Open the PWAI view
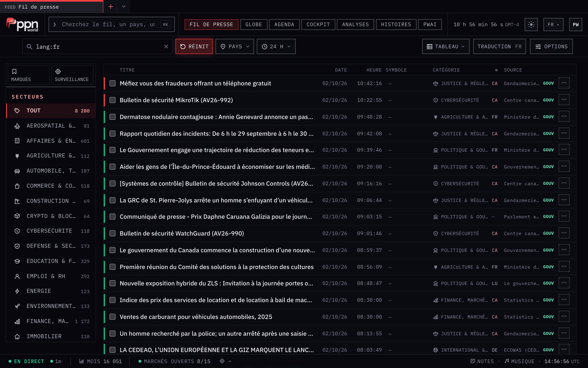Screen dimensions: 588x368 430,24
